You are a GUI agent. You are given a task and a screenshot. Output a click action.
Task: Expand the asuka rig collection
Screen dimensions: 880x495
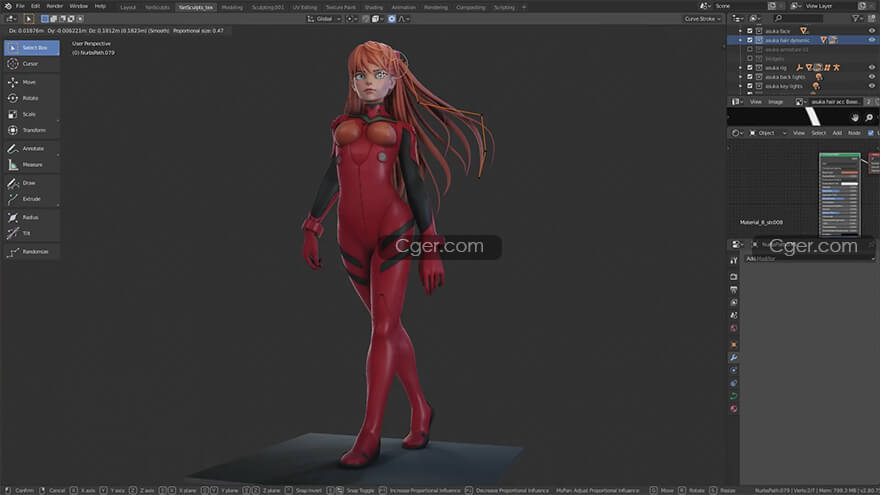point(740,68)
